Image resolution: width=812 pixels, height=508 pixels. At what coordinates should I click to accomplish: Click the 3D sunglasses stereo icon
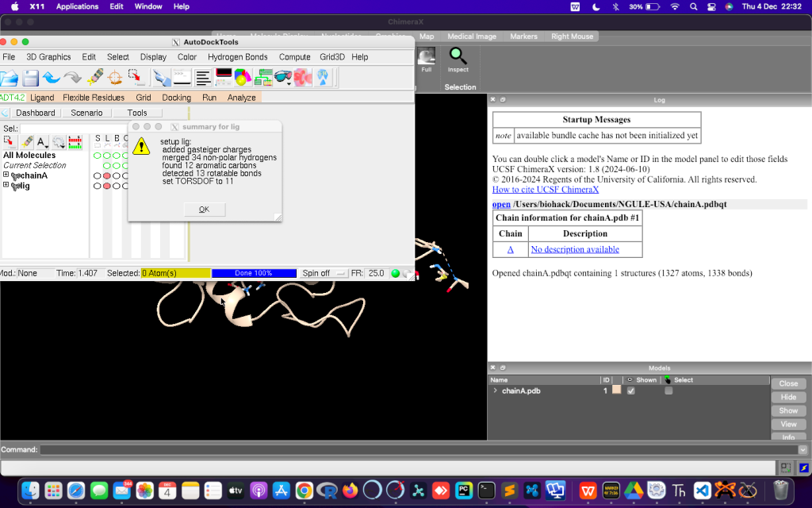point(283,78)
